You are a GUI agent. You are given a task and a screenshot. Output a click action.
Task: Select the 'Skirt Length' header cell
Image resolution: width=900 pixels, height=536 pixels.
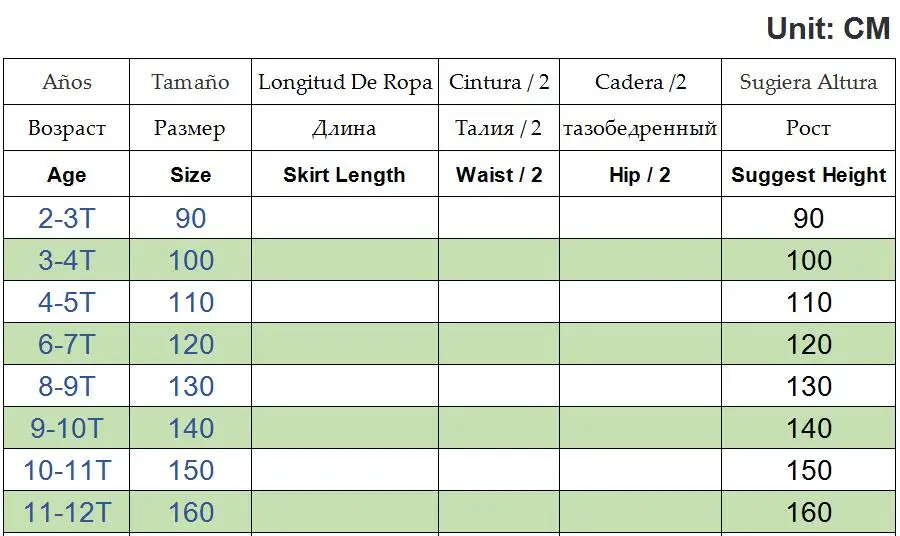tap(344, 175)
